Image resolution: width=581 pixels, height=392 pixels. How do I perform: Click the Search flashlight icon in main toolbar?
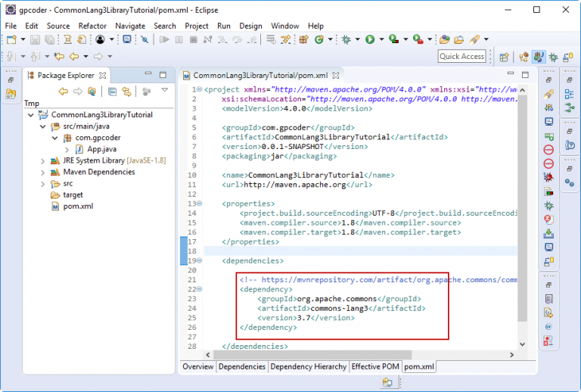474,39
